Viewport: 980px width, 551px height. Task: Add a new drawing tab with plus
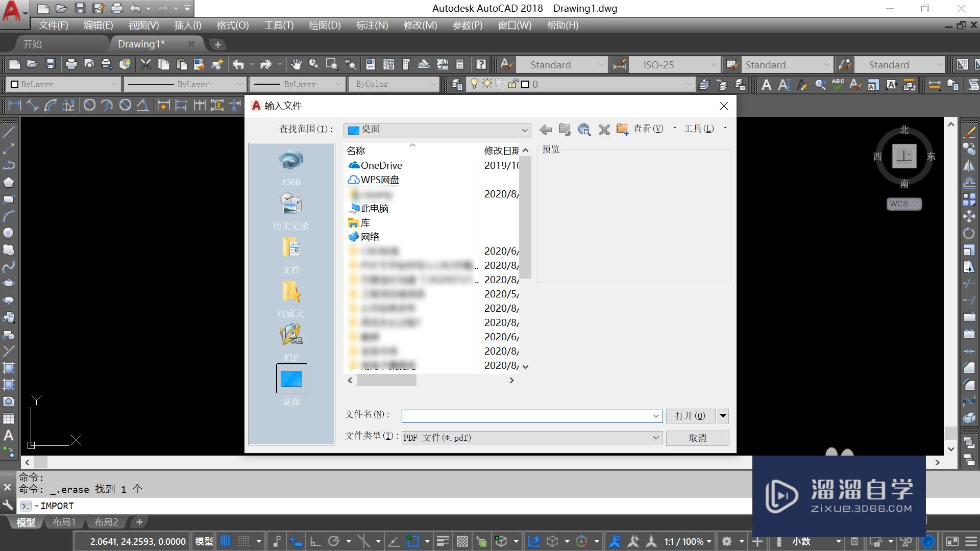click(218, 44)
